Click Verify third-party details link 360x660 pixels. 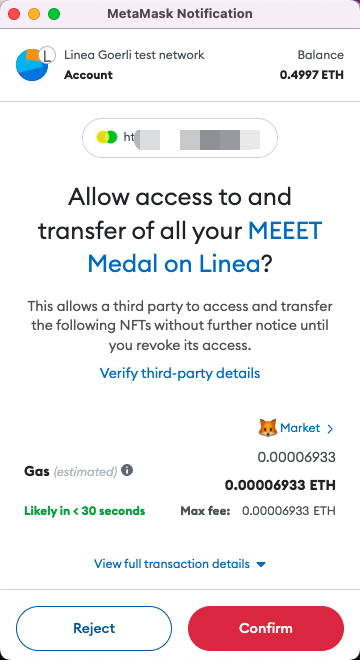tap(180, 373)
